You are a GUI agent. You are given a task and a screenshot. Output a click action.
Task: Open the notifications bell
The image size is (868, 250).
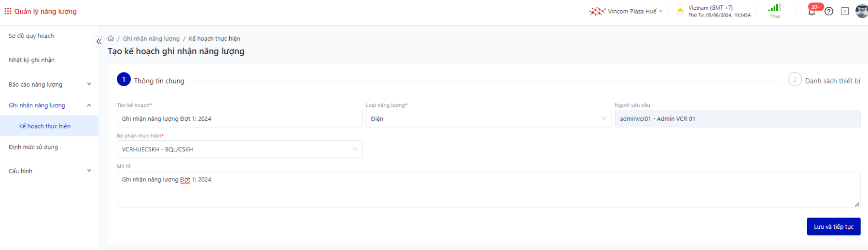812,12
